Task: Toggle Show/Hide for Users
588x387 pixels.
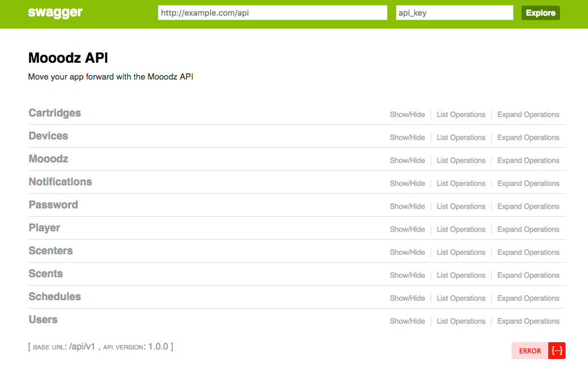Action: coord(407,321)
